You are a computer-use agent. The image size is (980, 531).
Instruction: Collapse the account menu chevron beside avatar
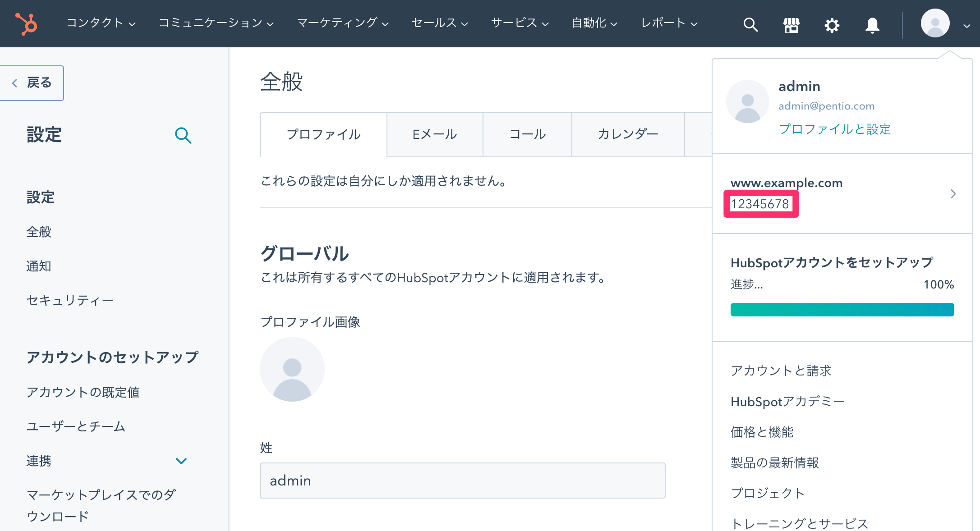(x=966, y=26)
